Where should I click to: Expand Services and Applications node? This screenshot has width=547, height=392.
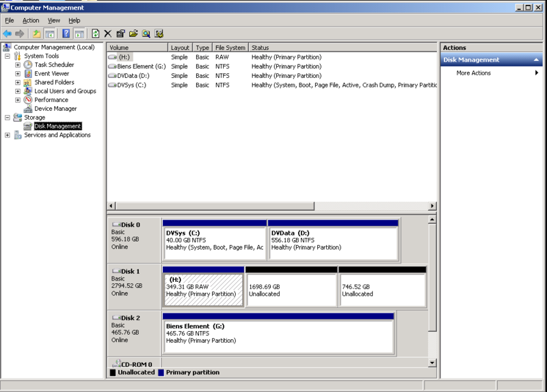(x=8, y=135)
